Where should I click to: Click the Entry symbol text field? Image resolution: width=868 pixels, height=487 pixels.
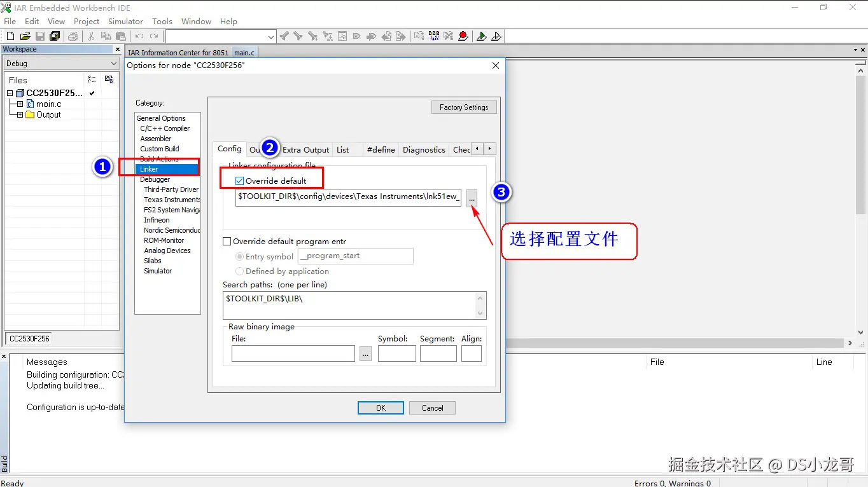(356, 256)
